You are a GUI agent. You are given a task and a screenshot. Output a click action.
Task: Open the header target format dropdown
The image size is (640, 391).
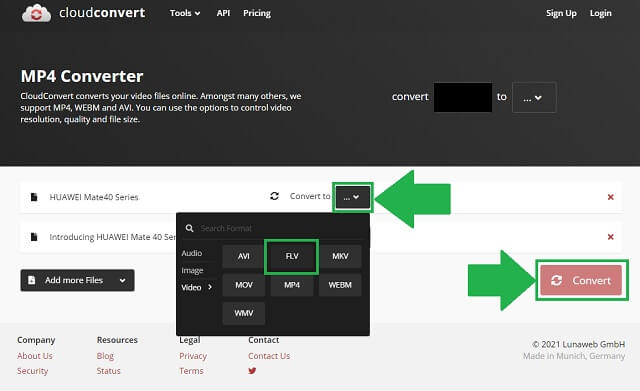(534, 98)
